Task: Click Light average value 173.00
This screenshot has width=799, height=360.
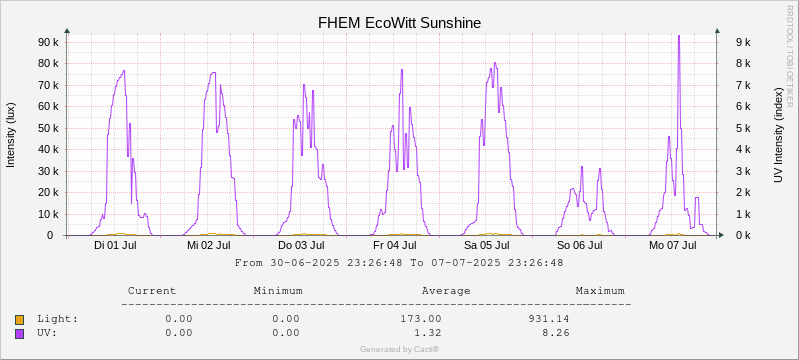Action: point(421,319)
